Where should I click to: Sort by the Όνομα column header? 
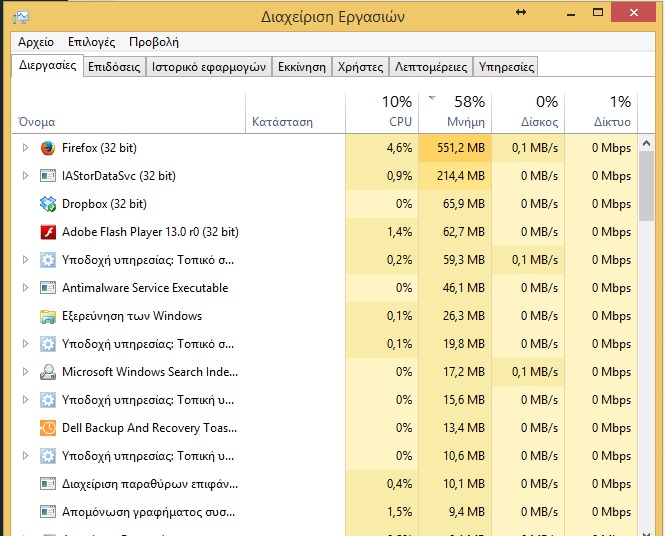coord(129,113)
